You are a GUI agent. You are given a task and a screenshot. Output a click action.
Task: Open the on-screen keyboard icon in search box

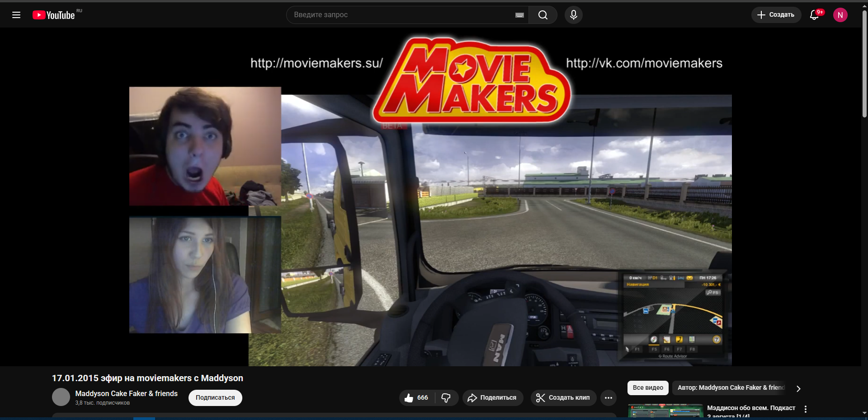pos(519,15)
